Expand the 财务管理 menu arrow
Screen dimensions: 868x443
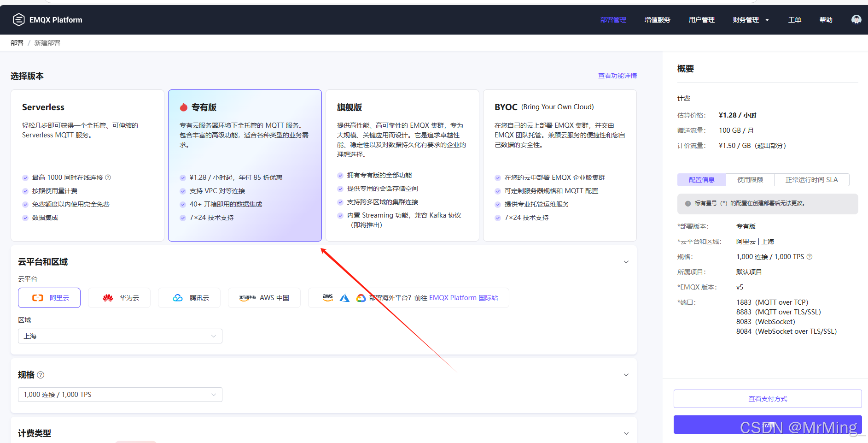767,20
